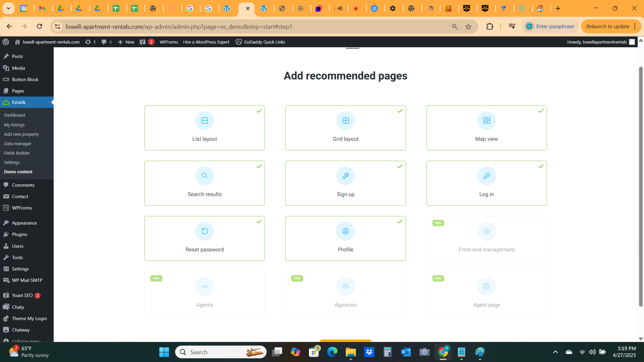The height and width of the screenshot is (362, 644).
Task: Open Media in the WordPress sidebar
Action: pyautogui.click(x=27, y=68)
